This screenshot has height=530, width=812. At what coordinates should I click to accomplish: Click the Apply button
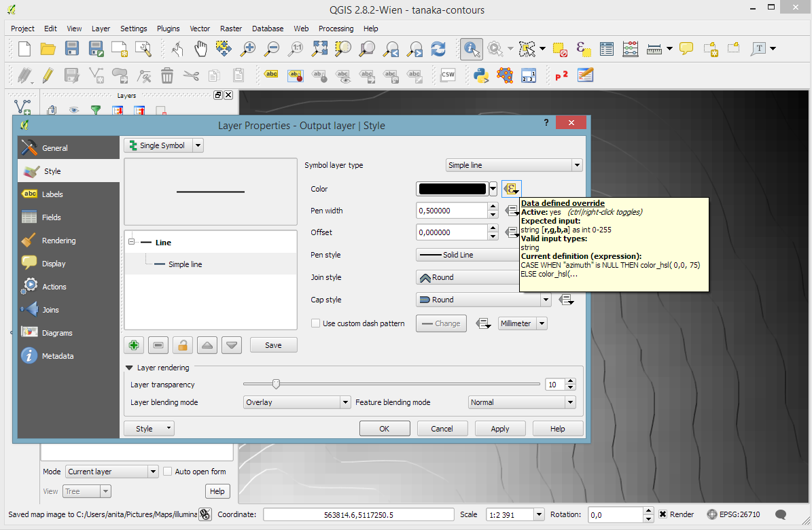499,429
